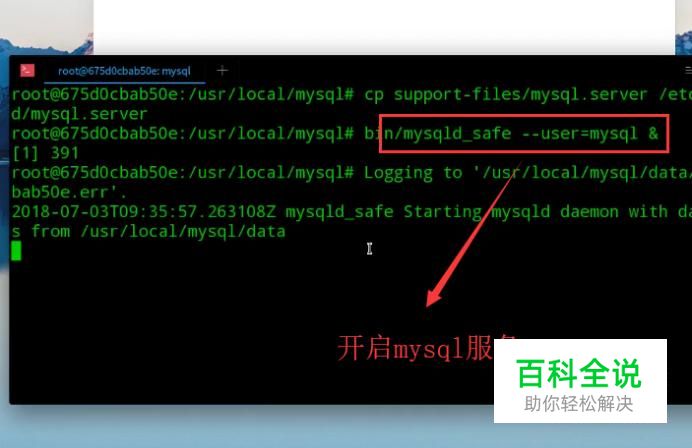
Task: Click the [1] 391 job output line
Action: pos(45,153)
